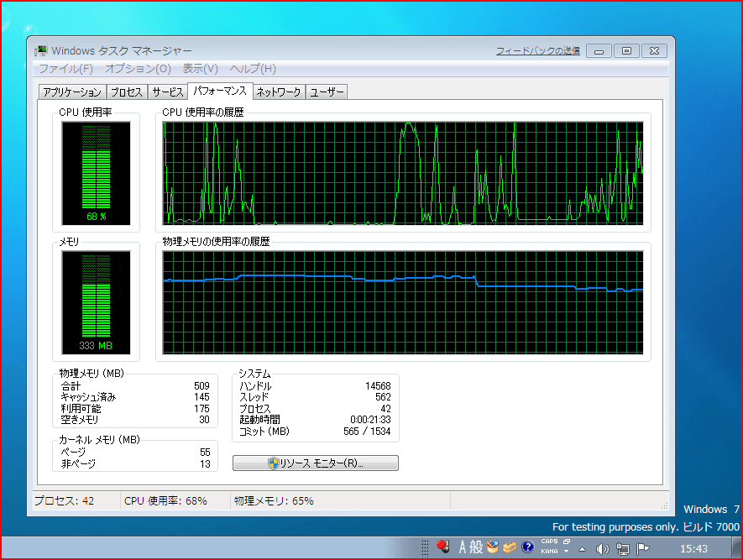Click the status bar text プロセス: 42

coord(64,500)
